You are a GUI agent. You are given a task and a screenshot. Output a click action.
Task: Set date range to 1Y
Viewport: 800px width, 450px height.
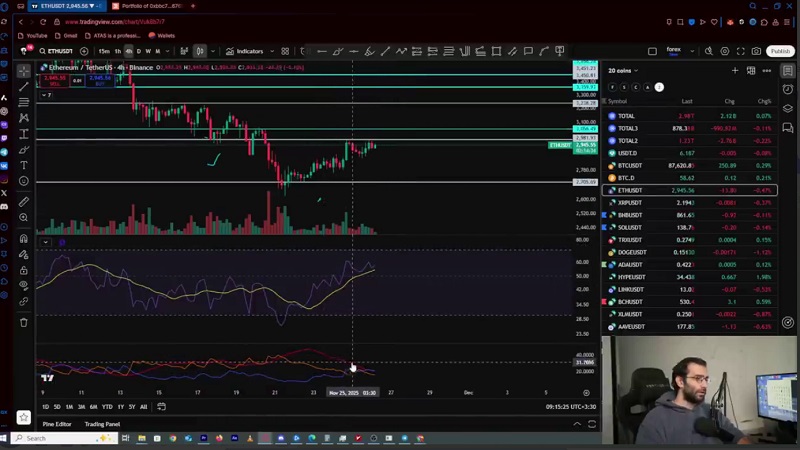coord(120,407)
